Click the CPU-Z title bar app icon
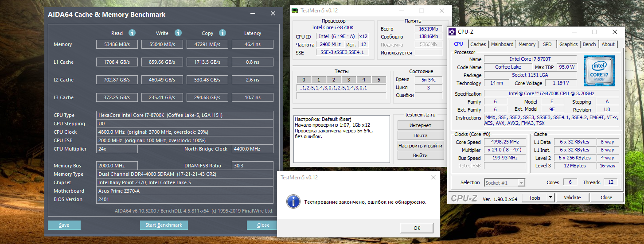 coord(453,32)
